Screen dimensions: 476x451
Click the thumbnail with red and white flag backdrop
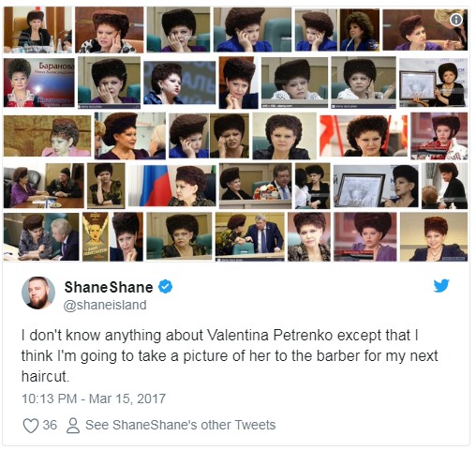(x=364, y=136)
